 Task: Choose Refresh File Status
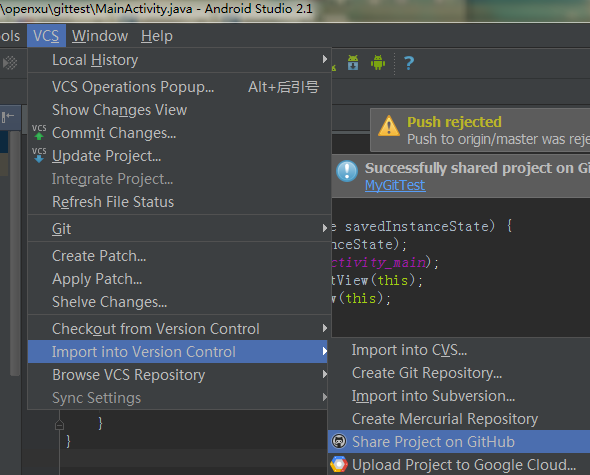click(x=179, y=202)
